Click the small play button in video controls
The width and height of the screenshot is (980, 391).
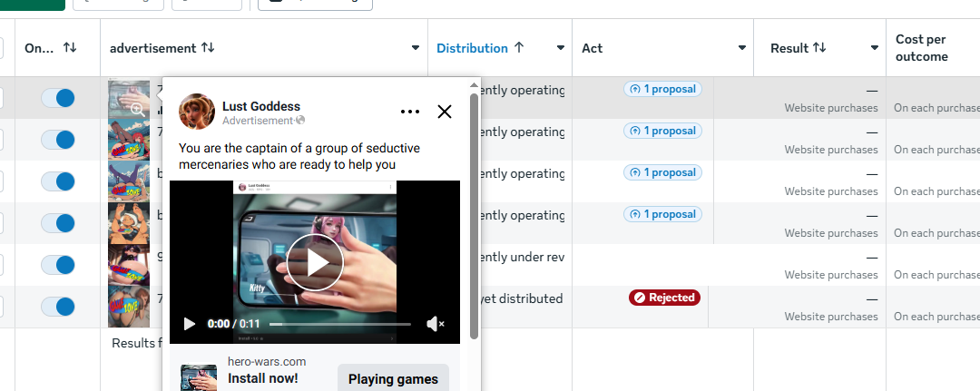click(190, 324)
